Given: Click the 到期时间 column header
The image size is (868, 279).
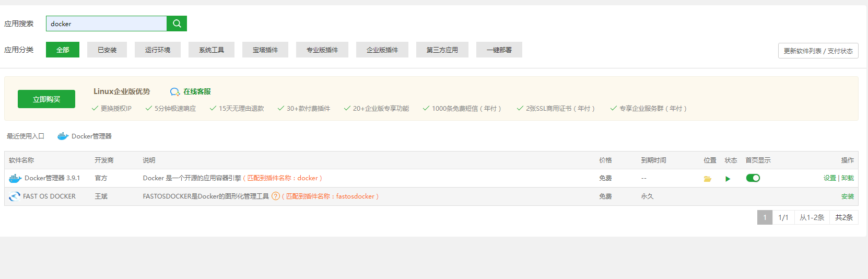Looking at the screenshot, I should [x=653, y=160].
